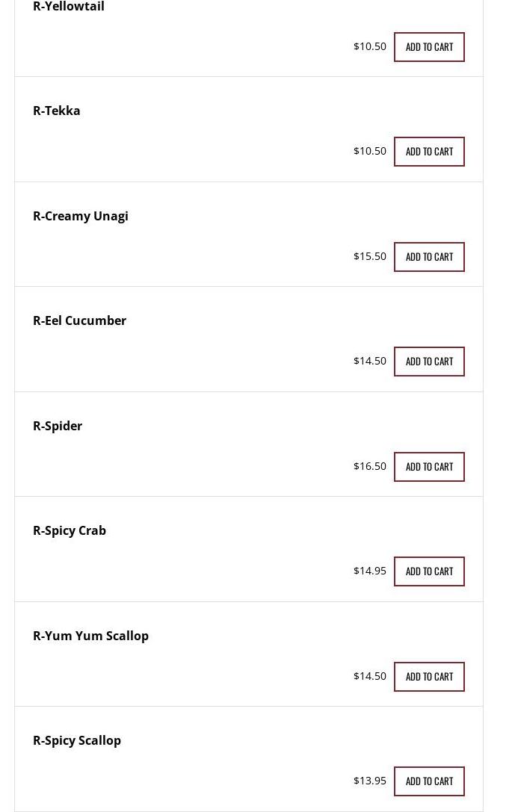This screenshot has width=512, height=812.
Task: Click the $16.50 price of R-Spider
Action: (370, 466)
